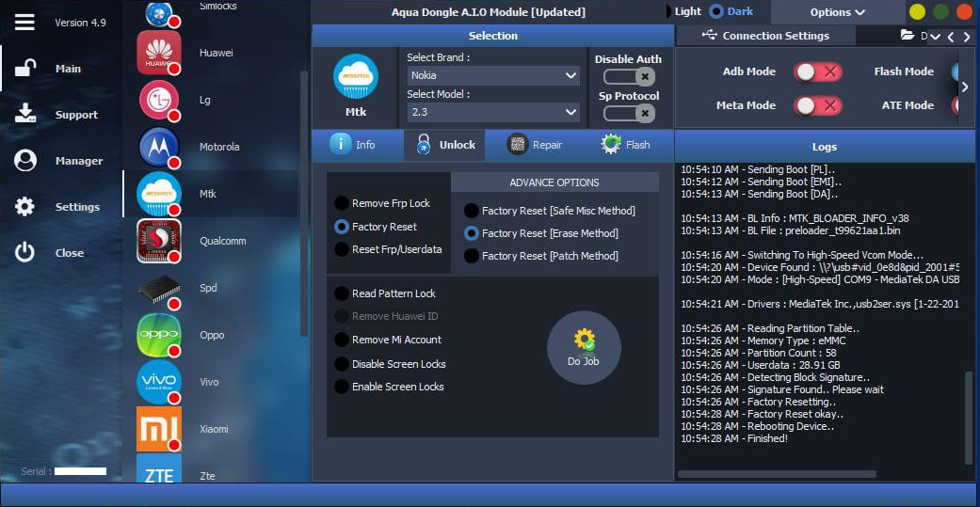Select the Spd chip icon
The image size is (980, 507).
click(x=159, y=289)
